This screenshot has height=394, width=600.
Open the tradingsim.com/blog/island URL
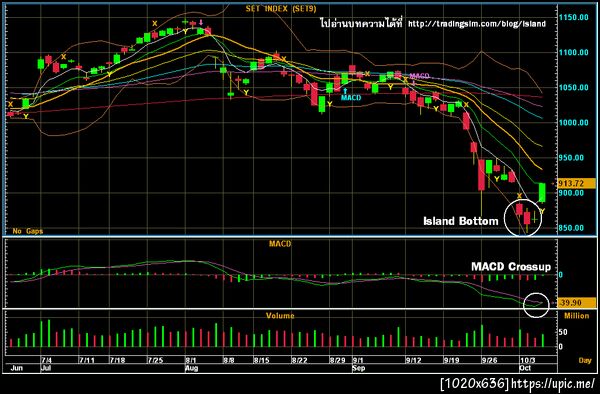[477, 24]
